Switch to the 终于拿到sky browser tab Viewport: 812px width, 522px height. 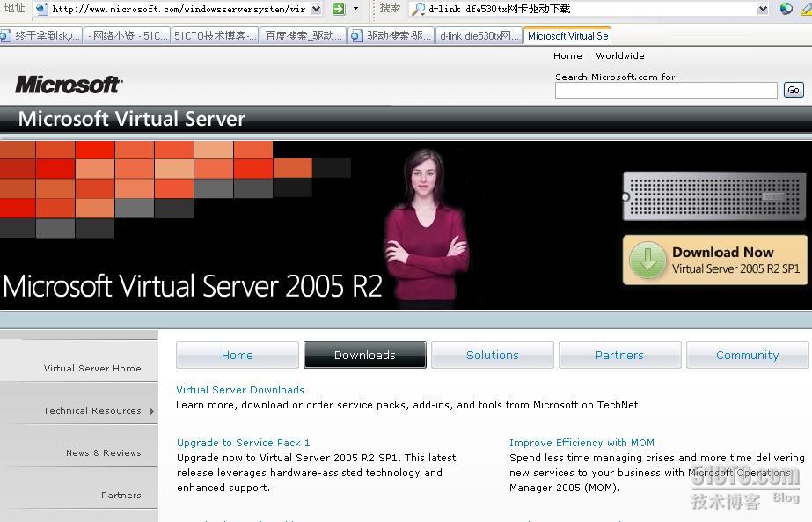[41, 36]
